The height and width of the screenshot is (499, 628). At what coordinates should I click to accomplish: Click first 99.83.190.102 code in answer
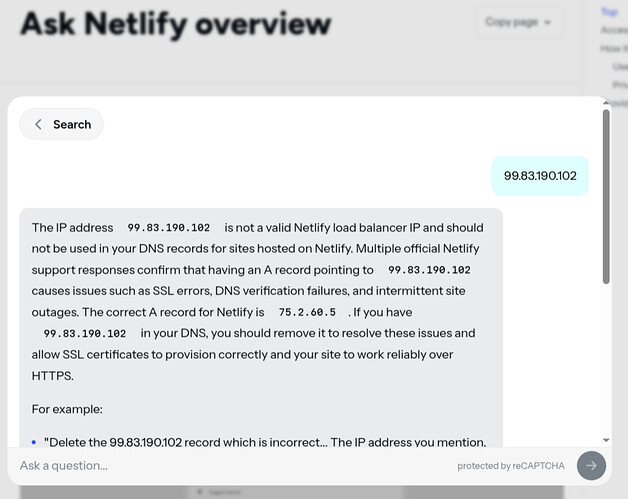coord(168,228)
